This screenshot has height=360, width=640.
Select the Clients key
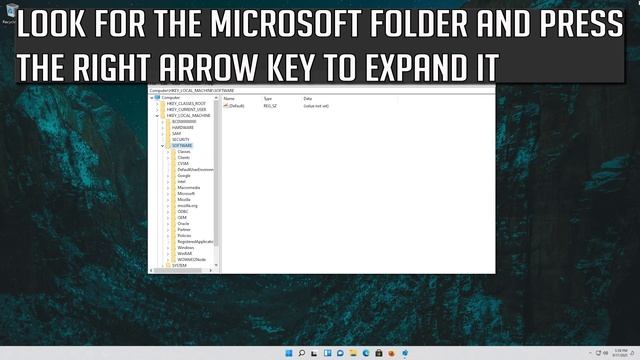click(184, 158)
